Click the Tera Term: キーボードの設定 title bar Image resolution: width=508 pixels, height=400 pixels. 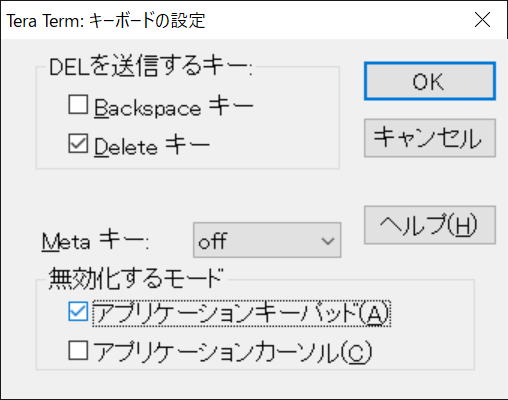point(233,20)
